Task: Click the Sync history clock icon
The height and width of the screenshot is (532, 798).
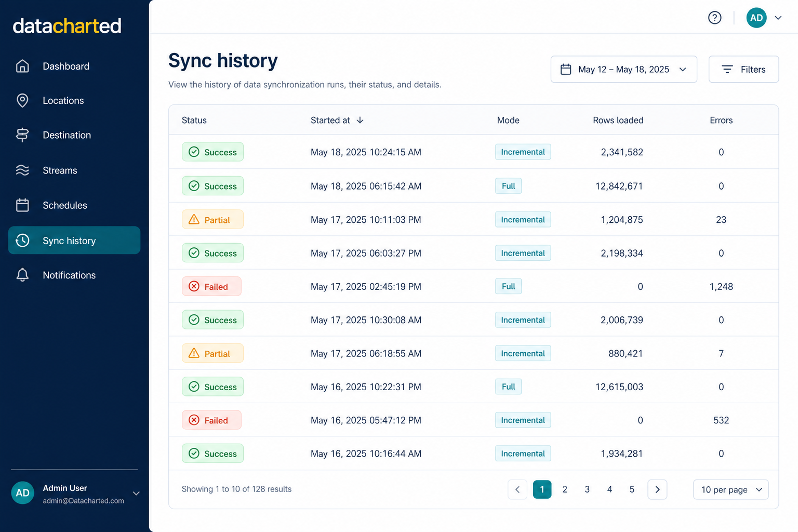Action: 22,240
